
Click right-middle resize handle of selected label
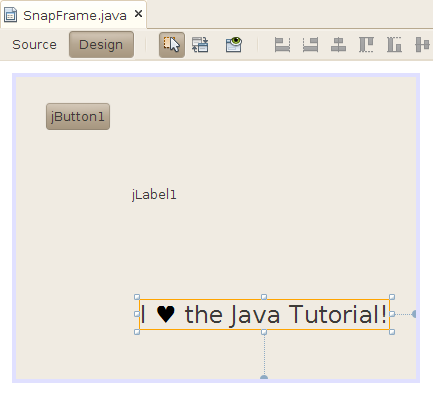coord(392,314)
